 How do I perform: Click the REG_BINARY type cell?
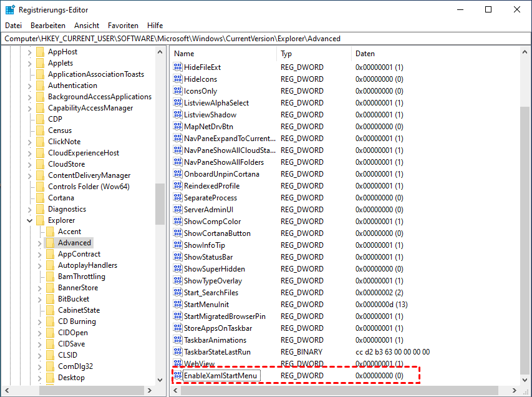(301, 352)
